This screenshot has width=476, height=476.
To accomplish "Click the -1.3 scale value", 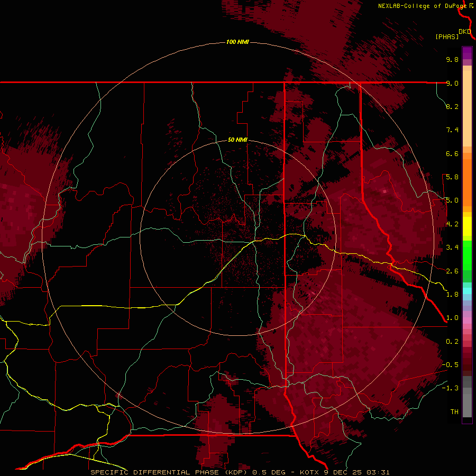I will pos(450,388).
